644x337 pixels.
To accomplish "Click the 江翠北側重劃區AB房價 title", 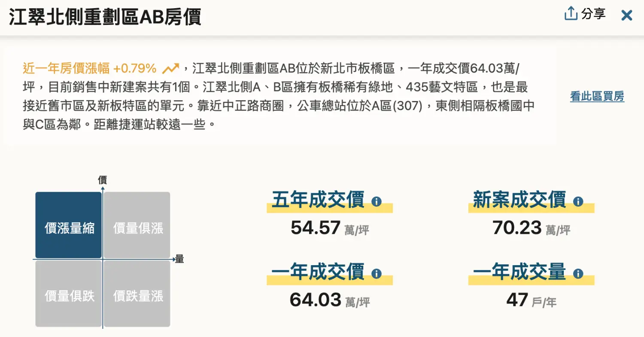I will pos(105,17).
